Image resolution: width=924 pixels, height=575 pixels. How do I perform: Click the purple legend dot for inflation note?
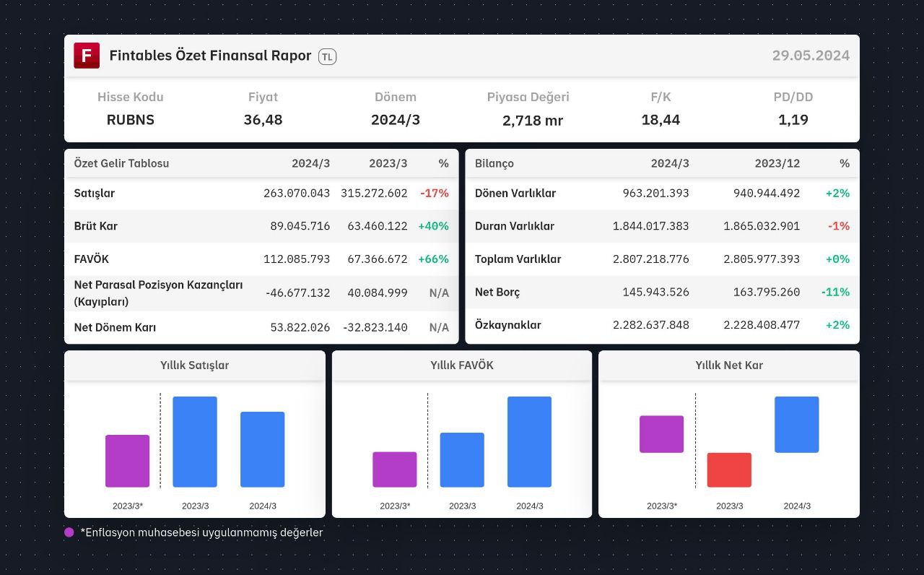pyautogui.click(x=69, y=532)
